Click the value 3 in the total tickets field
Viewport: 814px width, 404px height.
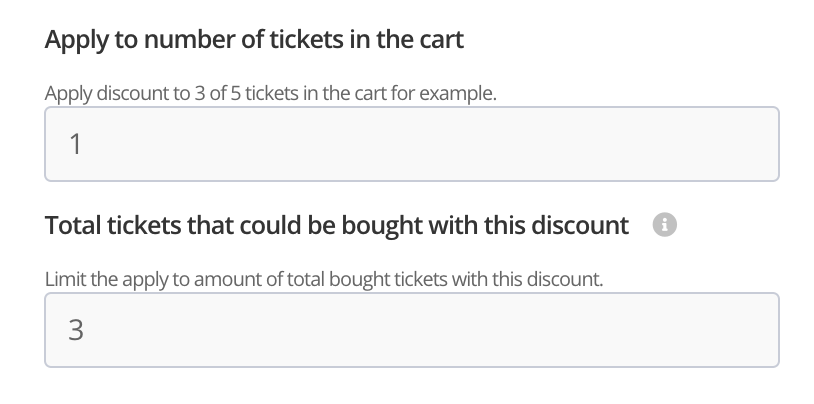coord(75,330)
